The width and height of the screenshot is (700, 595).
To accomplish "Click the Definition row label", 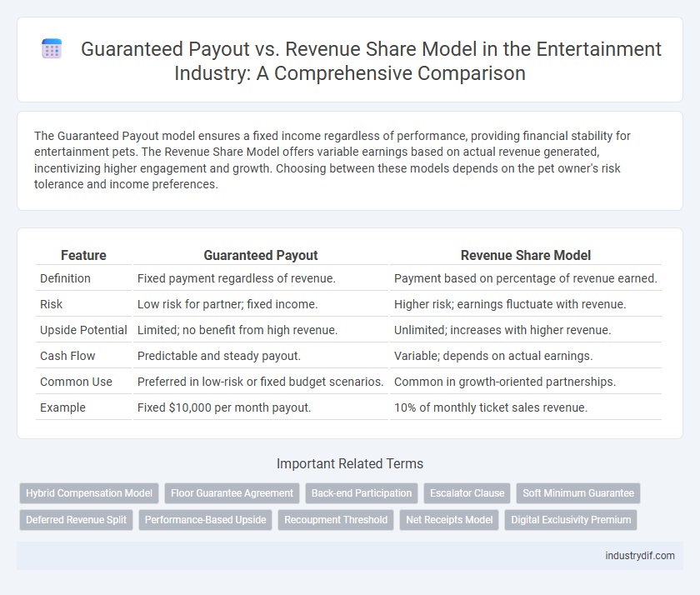I will pyautogui.click(x=65, y=278).
